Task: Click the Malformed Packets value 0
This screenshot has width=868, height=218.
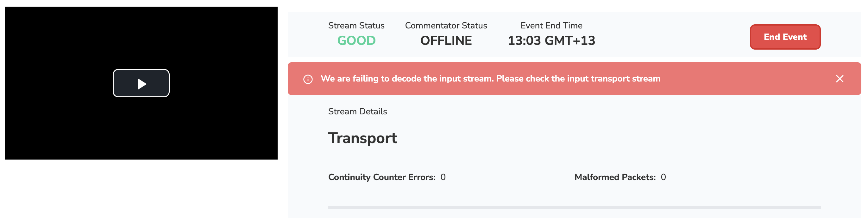Action: click(663, 177)
